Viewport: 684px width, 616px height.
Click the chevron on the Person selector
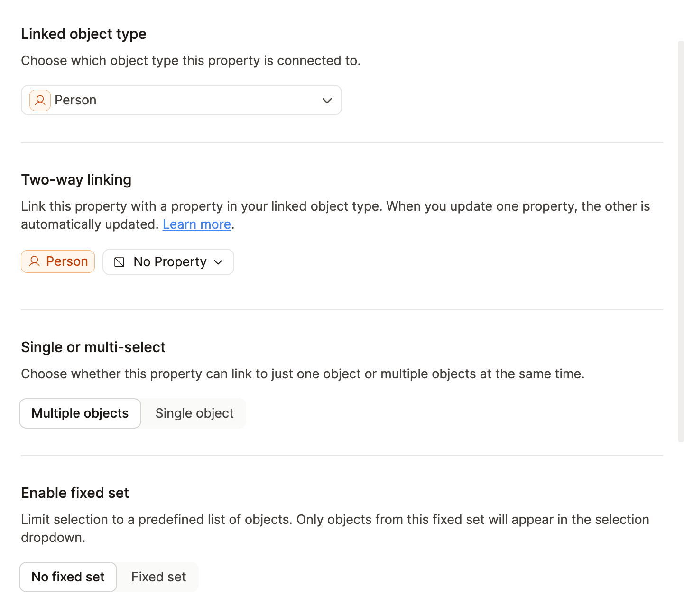pyautogui.click(x=327, y=100)
